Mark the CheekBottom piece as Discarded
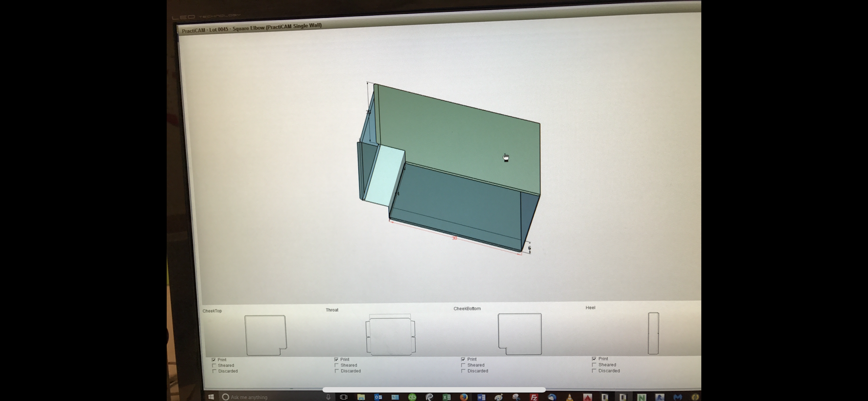This screenshot has height=401, width=868. tap(464, 371)
